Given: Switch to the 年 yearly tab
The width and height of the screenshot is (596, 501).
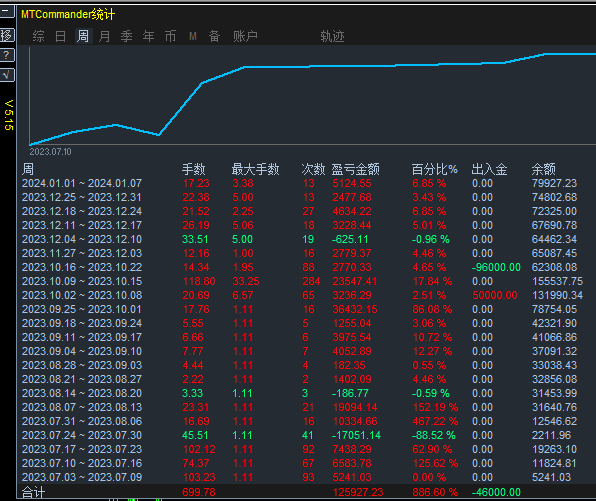Looking at the screenshot, I should tap(148, 36).
